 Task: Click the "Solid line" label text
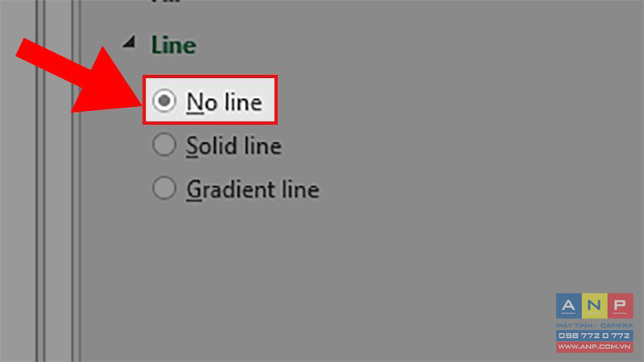tap(233, 146)
